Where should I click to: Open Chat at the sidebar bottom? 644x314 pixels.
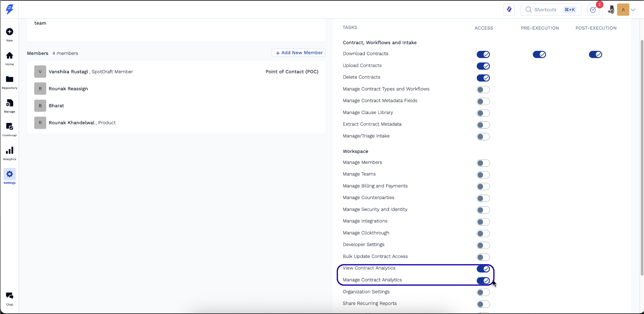pos(10,296)
